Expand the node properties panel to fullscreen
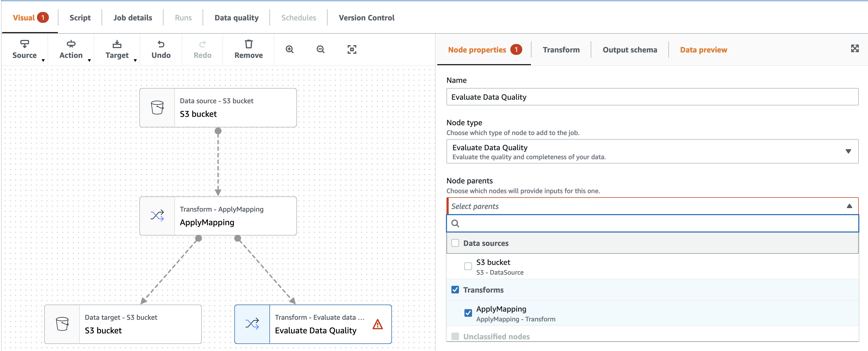Screen dimensions: 868x351 point(854,49)
